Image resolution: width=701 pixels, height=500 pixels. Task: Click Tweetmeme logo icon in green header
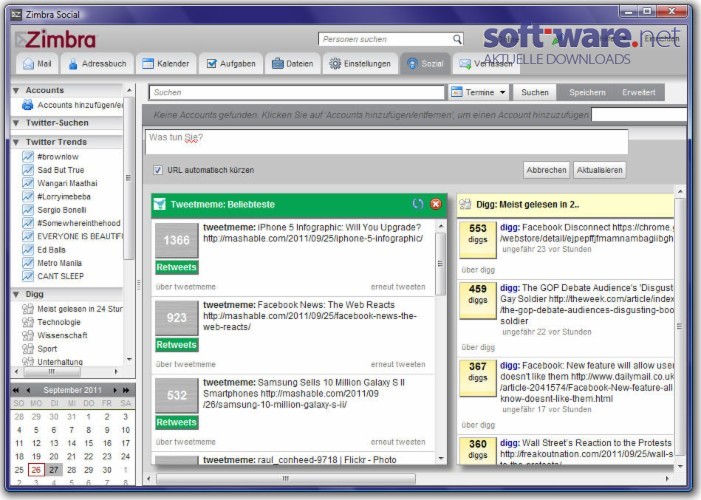click(160, 204)
